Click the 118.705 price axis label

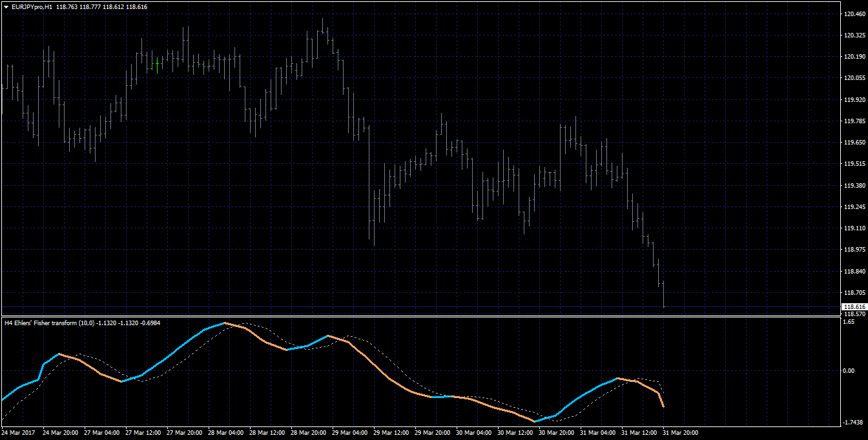pyautogui.click(x=854, y=293)
